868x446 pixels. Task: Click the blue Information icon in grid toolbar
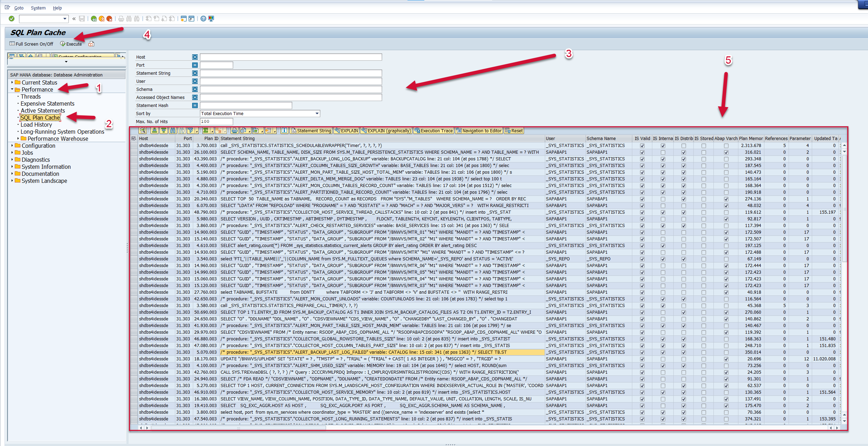pos(284,131)
